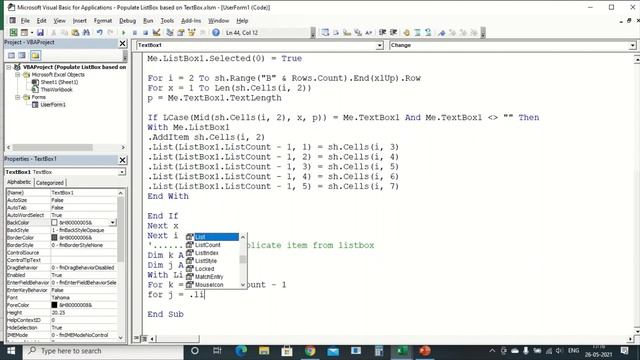
Task: Click the Undo arrow icon
Action: click(x=99, y=33)
